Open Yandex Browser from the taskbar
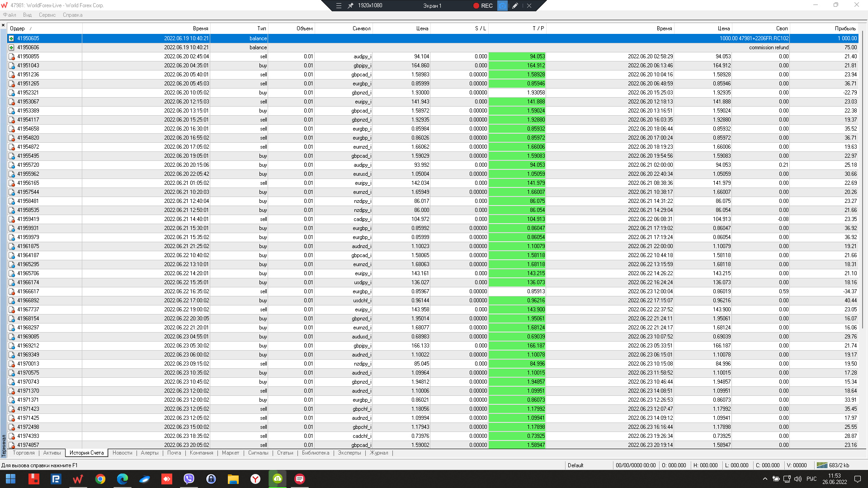 pyautogui.click(x=255, y=479)
